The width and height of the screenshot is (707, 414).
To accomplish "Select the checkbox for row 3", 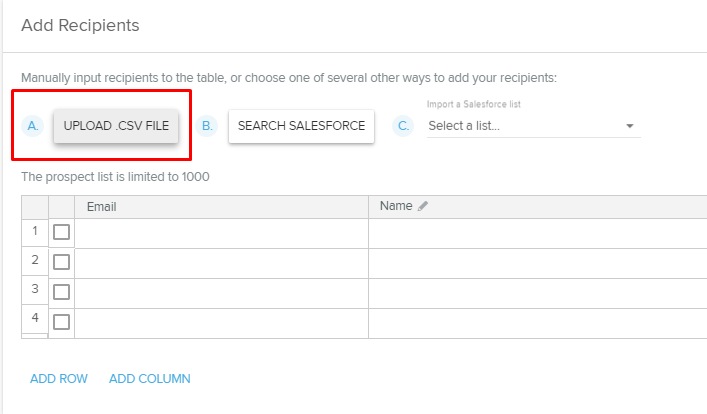I will (x=61, y=292).
